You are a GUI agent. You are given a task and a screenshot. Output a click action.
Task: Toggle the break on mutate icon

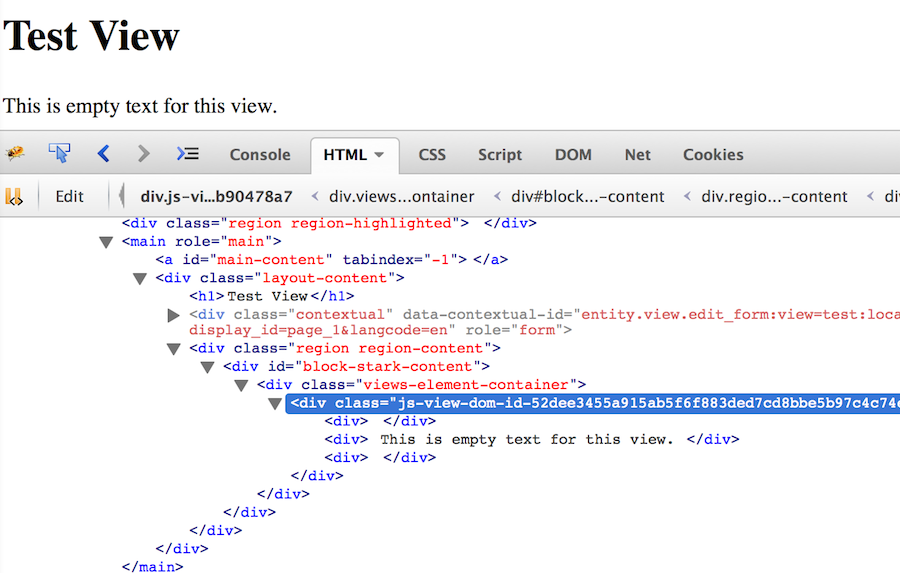[14, 196]
